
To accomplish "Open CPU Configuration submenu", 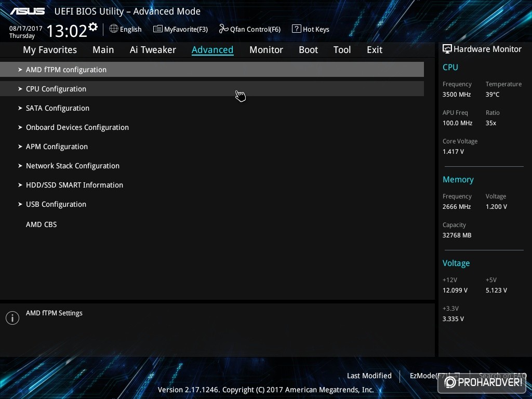I will coord(212,89).
